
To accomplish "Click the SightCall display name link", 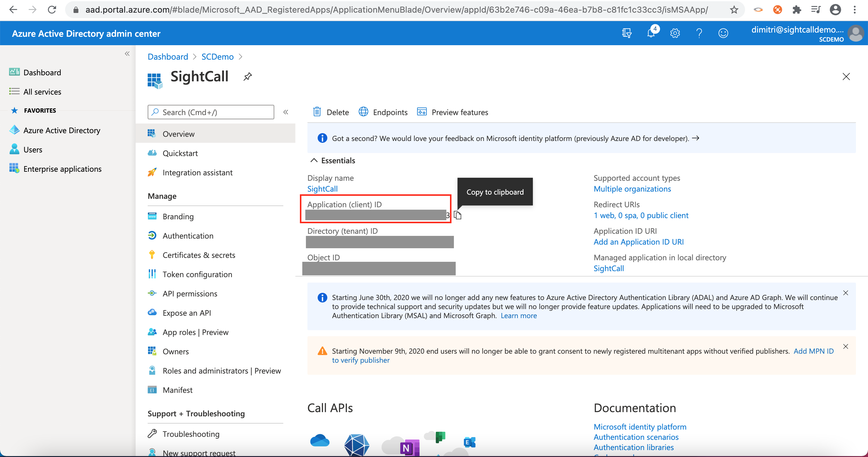I will pos(322,189).
